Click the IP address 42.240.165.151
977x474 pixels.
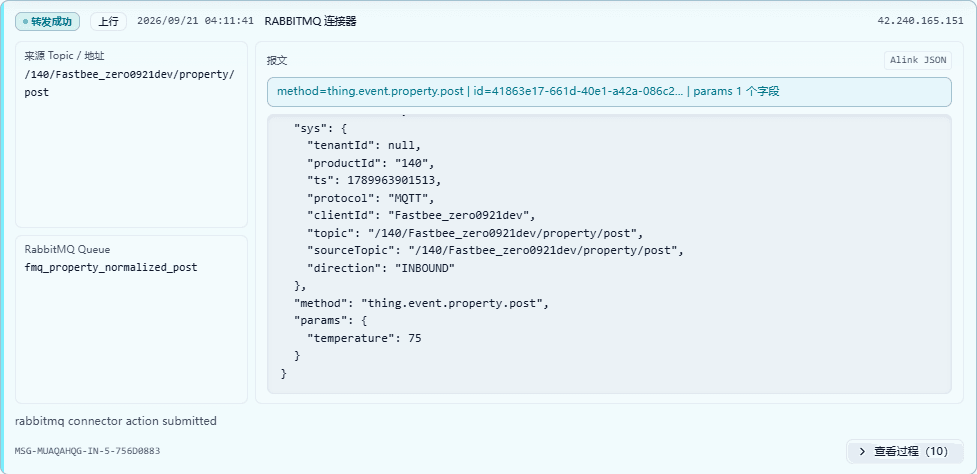tap(920, 21)
